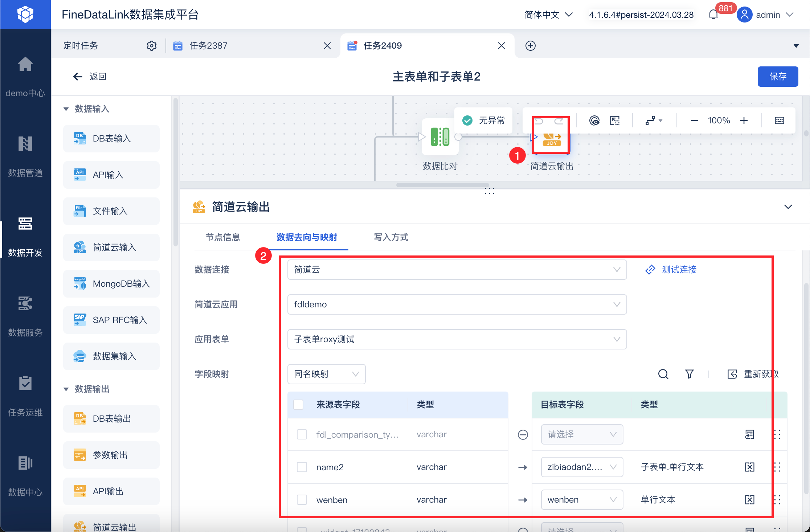Open the 简道云应用 fdldemo dropdown
Image resolution: width=810 pixels, height=532 pixels.
(x=457, y=304)
